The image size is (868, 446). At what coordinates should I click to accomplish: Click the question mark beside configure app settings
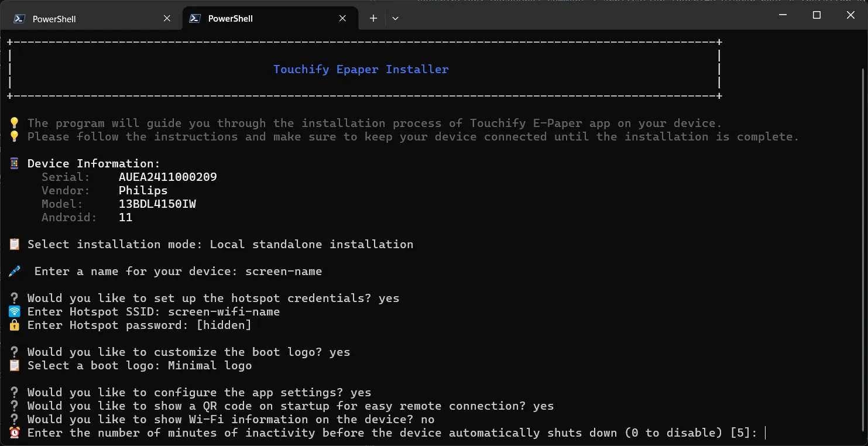click(x=15, y=392)
